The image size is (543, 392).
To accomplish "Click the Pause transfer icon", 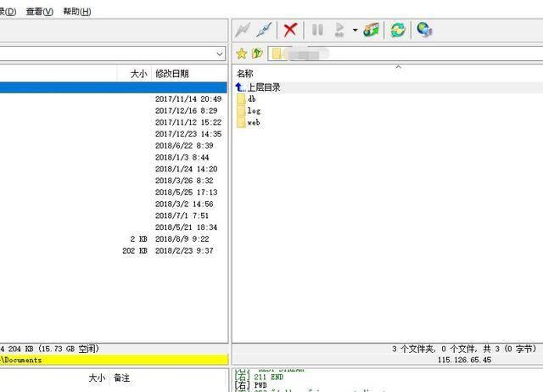I will (x=317, y=30).
